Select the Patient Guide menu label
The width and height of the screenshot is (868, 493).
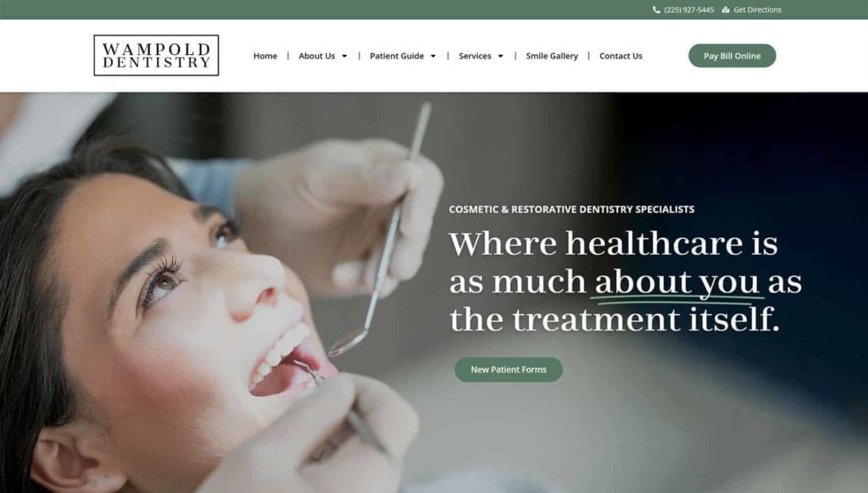coord(397,56)
